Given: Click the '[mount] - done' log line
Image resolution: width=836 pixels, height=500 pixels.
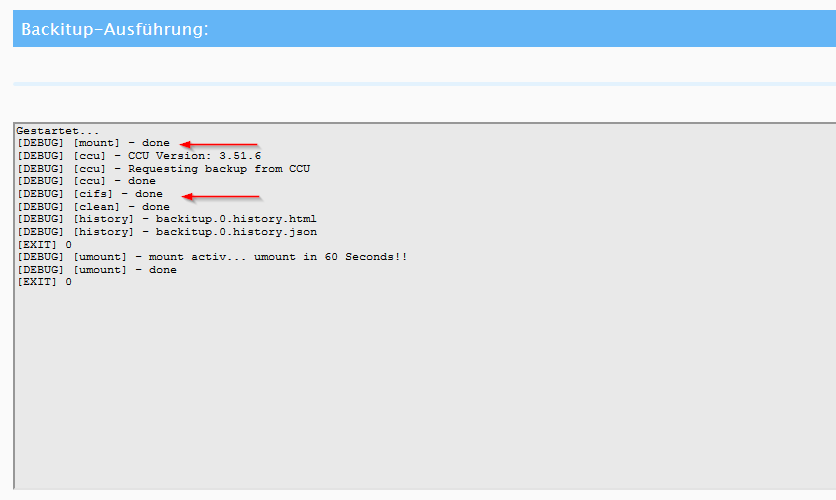Looking at the screenshot, I should coord(93,143).
